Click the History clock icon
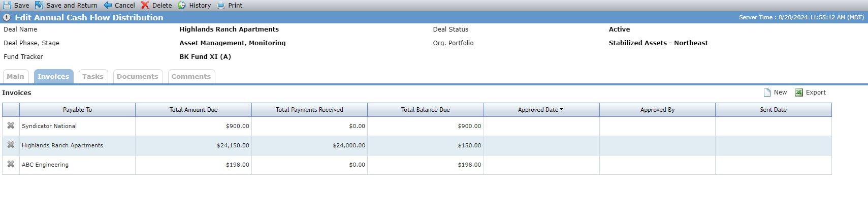The height and width of the screenshot is (219, 868). [x=182, y=5]
